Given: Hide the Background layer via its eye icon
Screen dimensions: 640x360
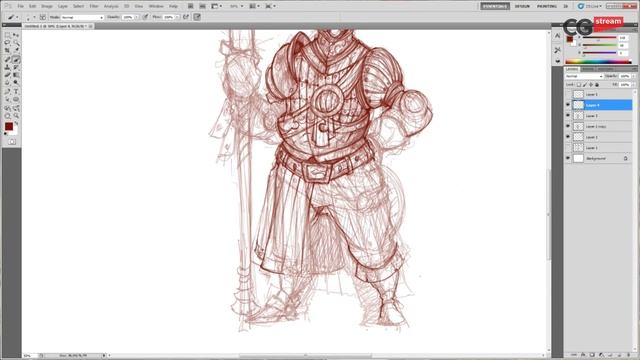Looking at the screenshot, I should 568,158.
